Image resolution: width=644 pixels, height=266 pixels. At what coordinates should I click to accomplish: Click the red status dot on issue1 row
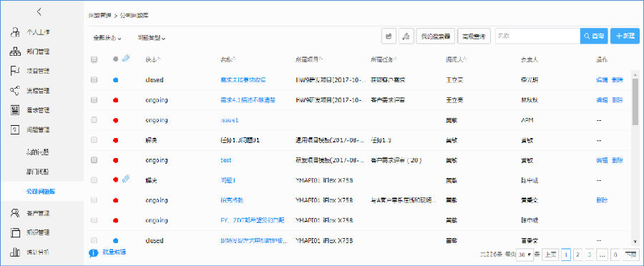pos(115,120)
